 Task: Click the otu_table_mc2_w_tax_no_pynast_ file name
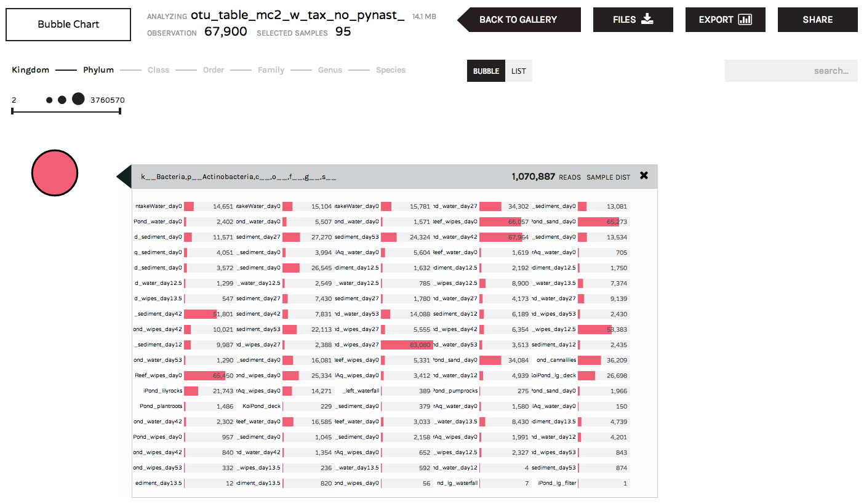[x=298, y=15]
